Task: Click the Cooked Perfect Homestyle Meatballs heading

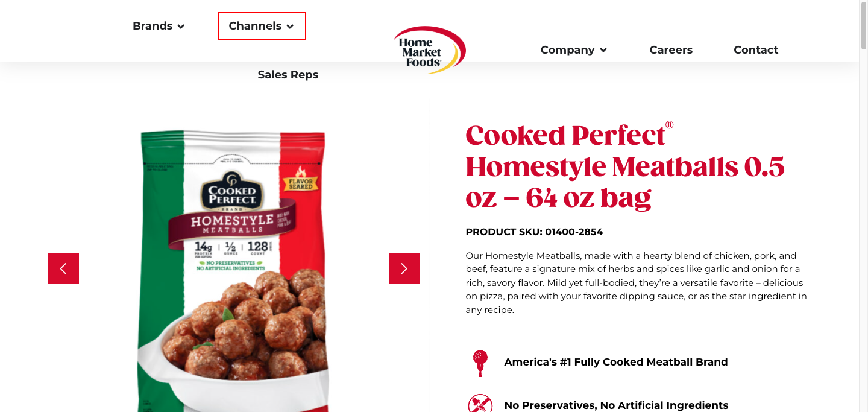Action: pos(625,166)
